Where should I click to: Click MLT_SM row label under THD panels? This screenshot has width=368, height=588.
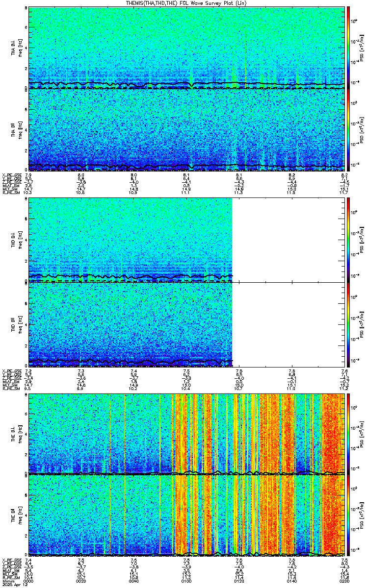[10, 385]
